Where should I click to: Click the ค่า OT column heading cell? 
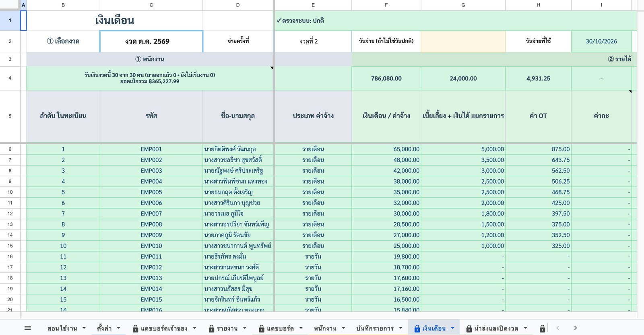pyautogui.click(x=538, y=116)
